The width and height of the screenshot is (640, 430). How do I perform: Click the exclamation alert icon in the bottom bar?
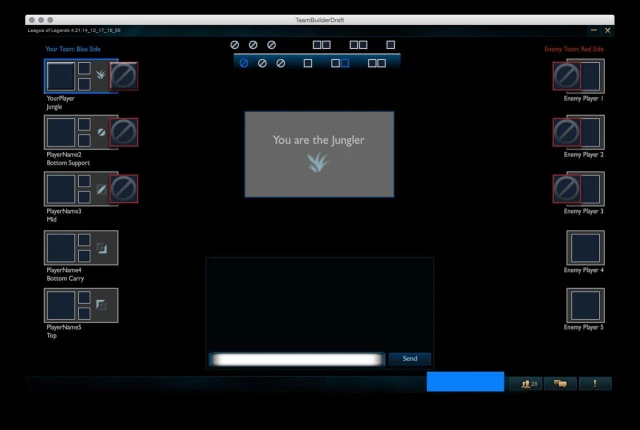pos(595,383)
